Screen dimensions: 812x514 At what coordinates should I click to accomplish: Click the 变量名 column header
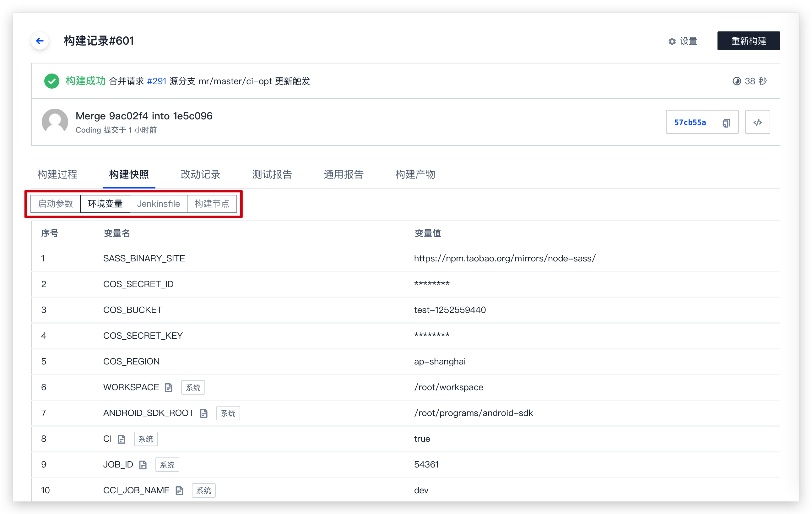[117, 233]
